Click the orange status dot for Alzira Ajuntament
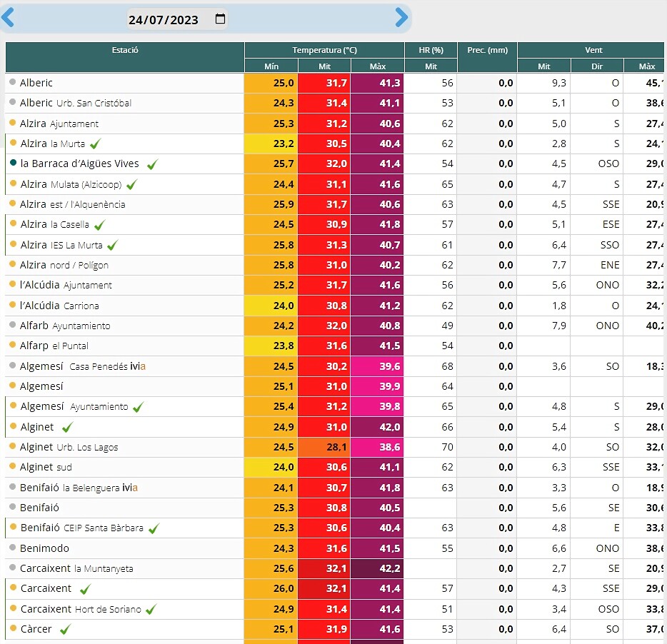 click(12, 123)
